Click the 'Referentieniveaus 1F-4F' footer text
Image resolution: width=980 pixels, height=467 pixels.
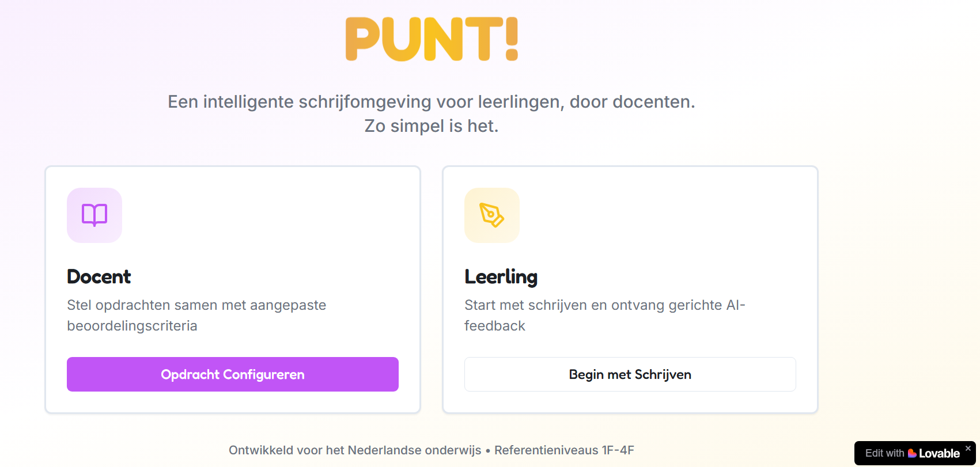(x=564, y=450)
